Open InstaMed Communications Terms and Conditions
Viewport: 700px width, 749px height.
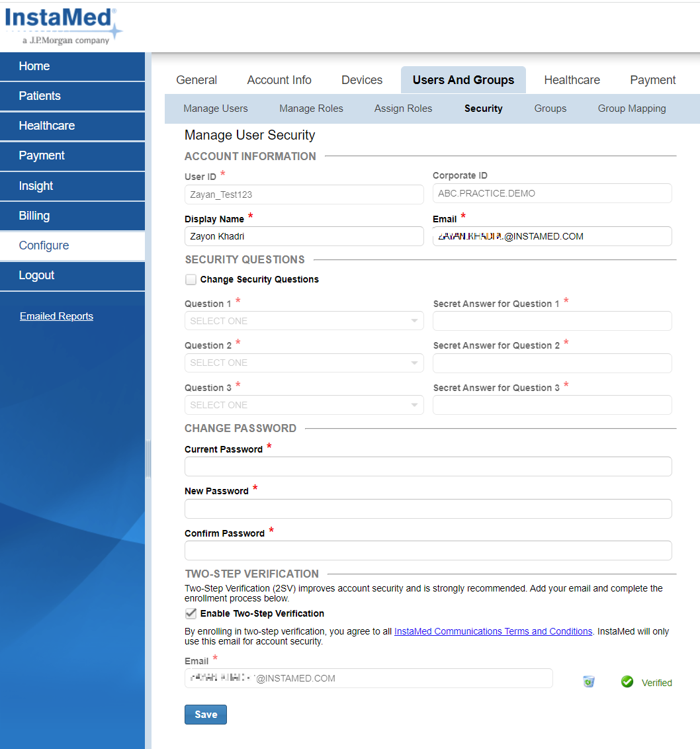pyautogui.click(x=492, y=631)
